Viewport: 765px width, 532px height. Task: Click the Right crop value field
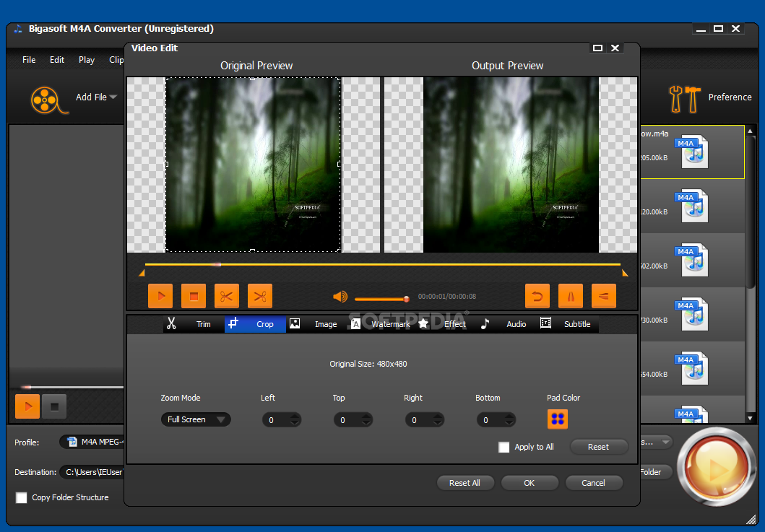point(419,420)
